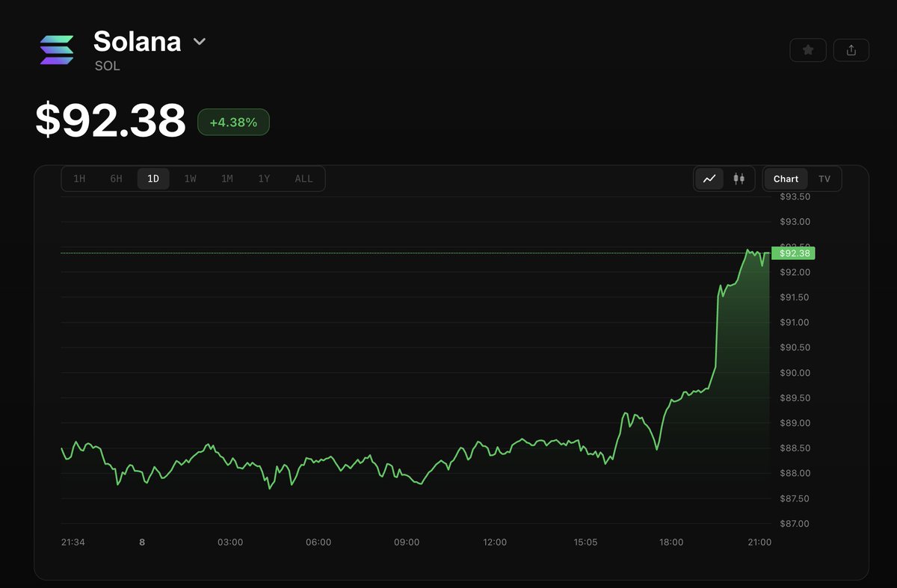The width and height of the screenshot is (897, 588).
Task: Click the 15:05 time label
Action: point(585,542)
